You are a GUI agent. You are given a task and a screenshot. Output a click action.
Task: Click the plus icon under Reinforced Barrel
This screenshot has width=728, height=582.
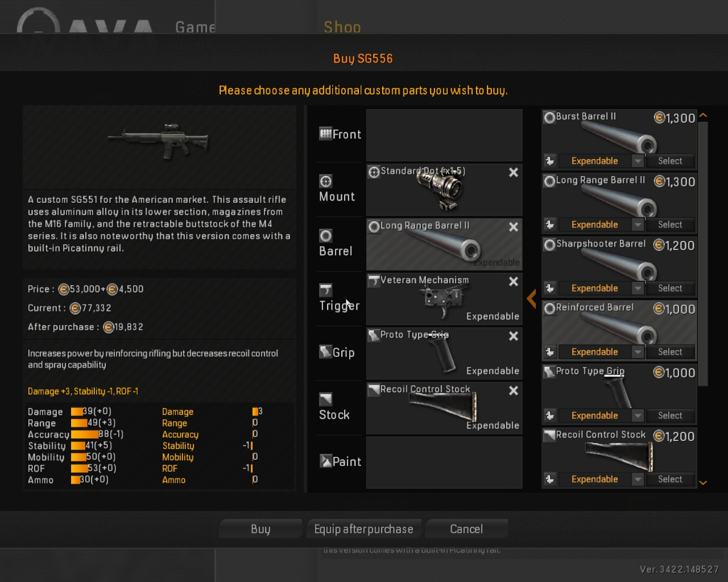(550, 352)
